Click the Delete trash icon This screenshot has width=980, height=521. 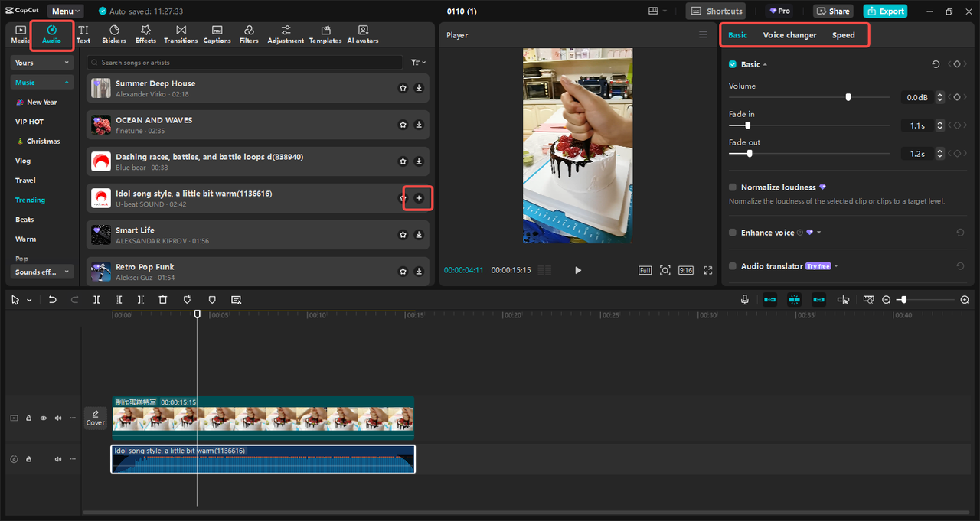(x=163, y=300)
